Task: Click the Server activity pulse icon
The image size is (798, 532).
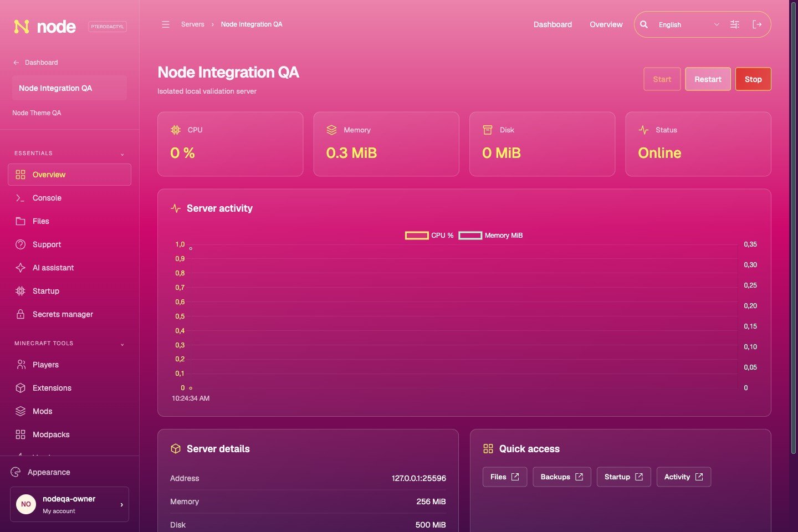Action: pos(176,208)
